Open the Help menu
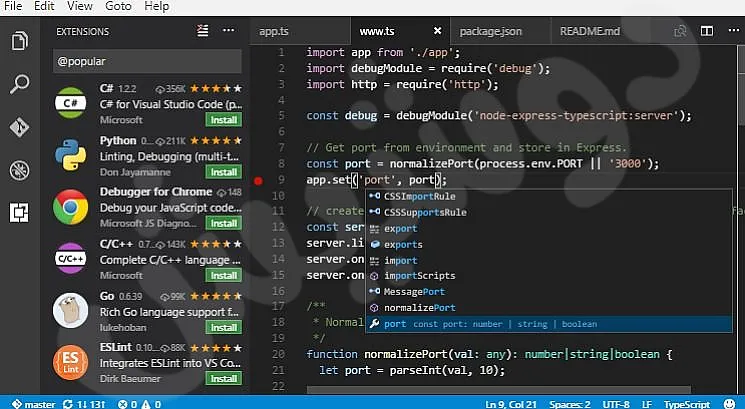Image resolution: width=745 pixels, height=409 pixels. 156,6
